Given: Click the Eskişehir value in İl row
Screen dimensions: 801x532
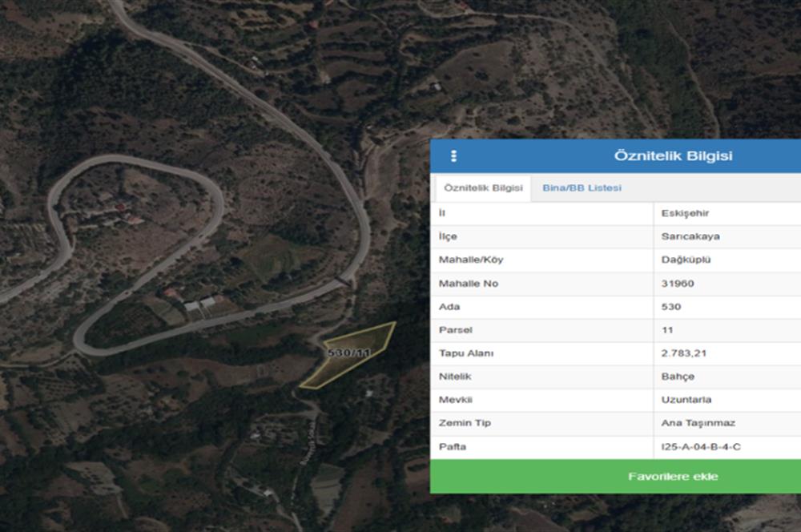Looking at the screenshot, I should (x=685, y=213).
